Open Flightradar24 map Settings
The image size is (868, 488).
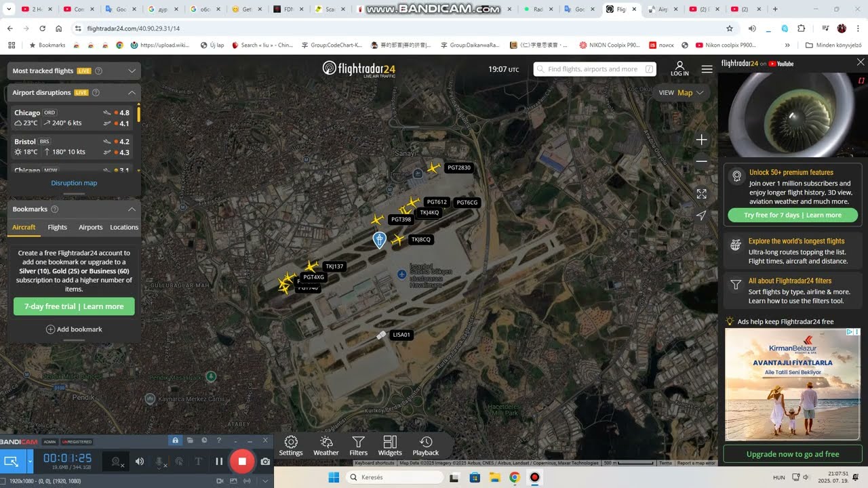coord(290,445)
